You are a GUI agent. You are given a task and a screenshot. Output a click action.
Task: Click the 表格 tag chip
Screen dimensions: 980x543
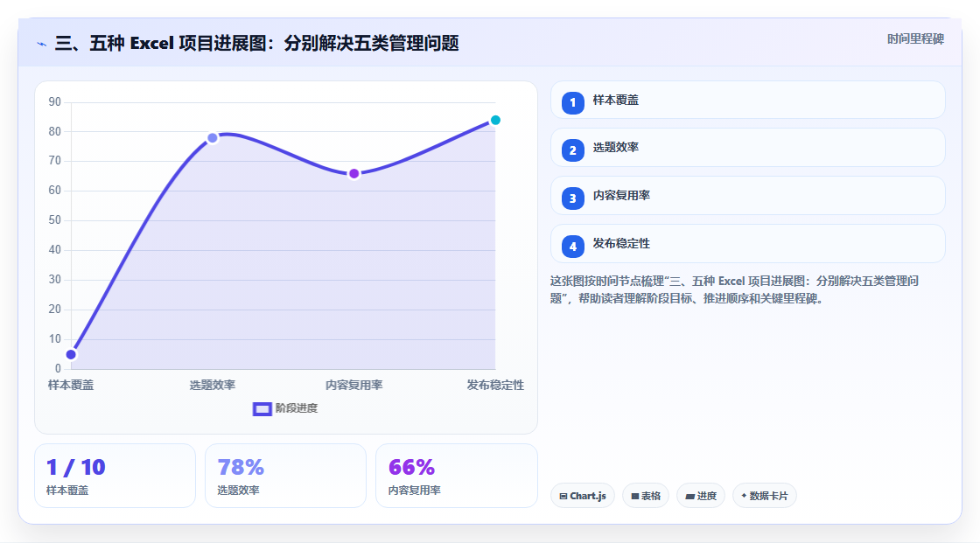(x=646, y=496)
